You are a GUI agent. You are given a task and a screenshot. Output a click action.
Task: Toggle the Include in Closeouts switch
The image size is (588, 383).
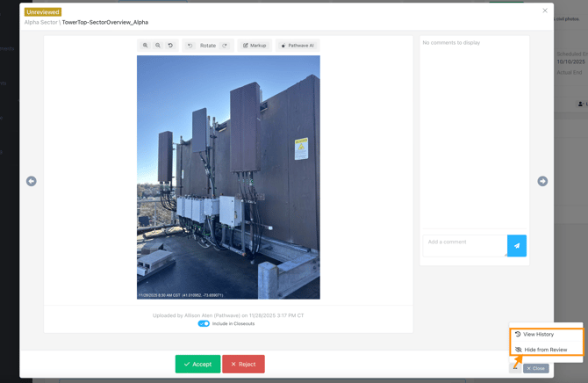point(204,323)
